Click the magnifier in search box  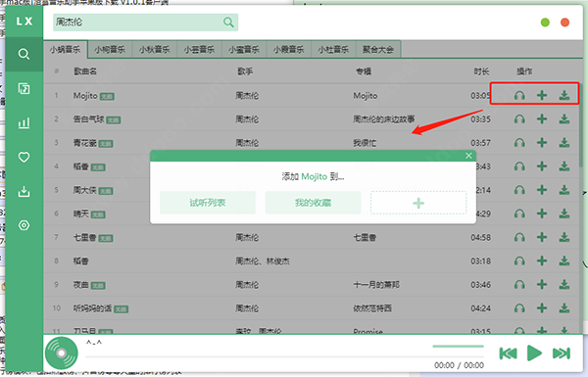tap(228, 23)
